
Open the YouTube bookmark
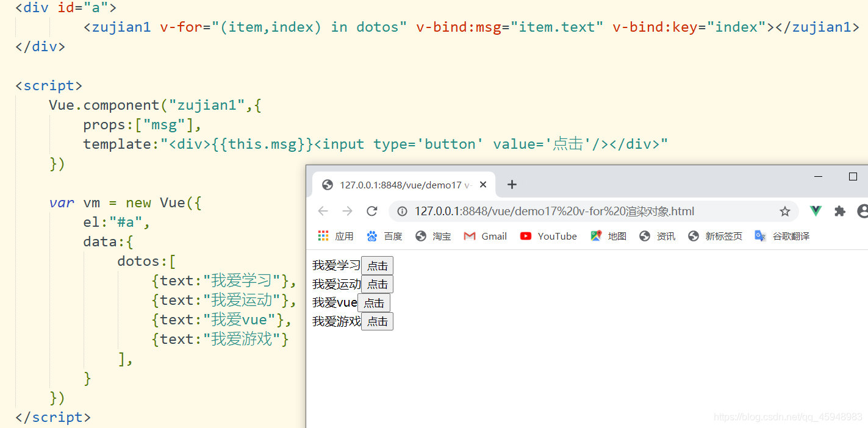click(x=548, y=236)
